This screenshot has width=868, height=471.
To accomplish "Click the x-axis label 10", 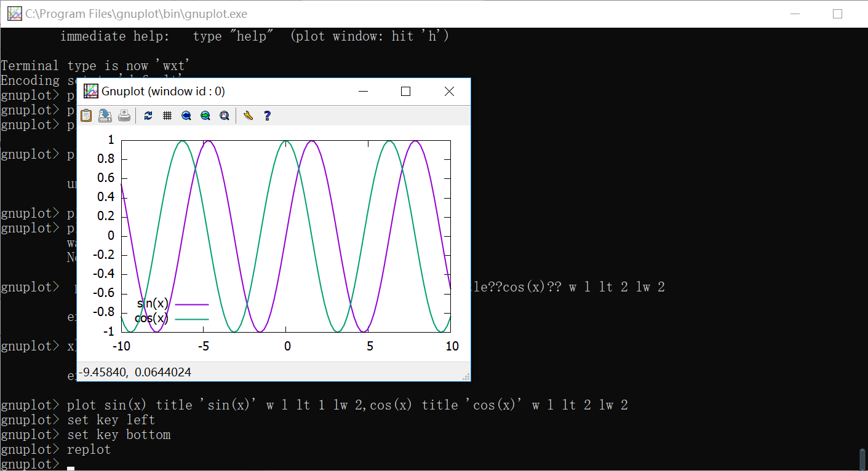I will [x=452, y=346].
